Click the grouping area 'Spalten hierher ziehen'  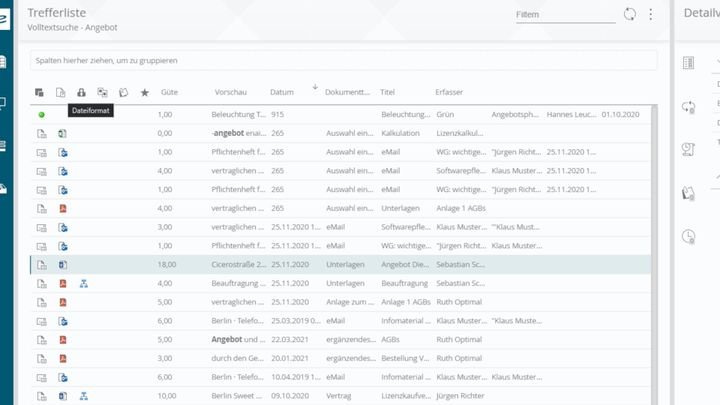coord(342,61)
